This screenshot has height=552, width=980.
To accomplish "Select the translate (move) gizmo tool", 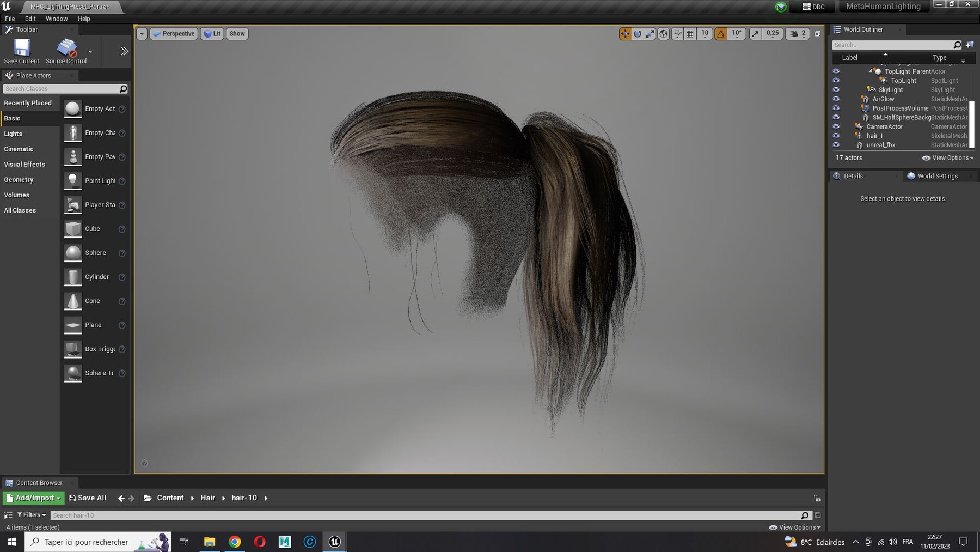I will point(625,34).
